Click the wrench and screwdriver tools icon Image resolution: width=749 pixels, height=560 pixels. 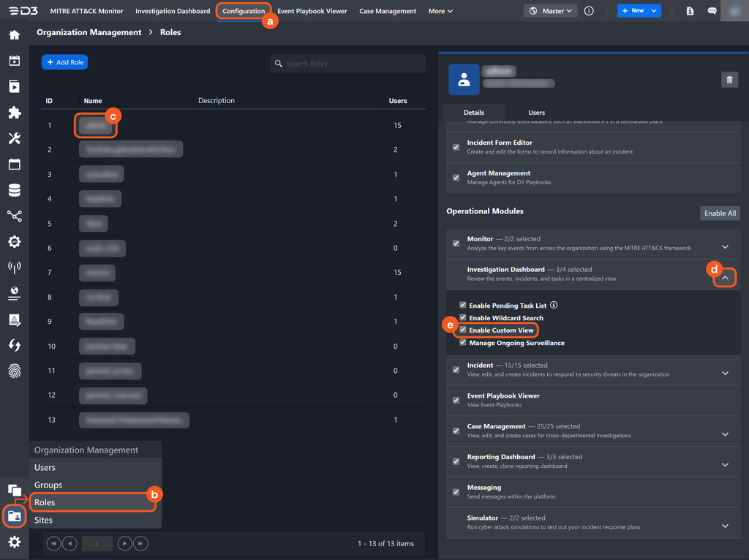[x=14, y=138]
